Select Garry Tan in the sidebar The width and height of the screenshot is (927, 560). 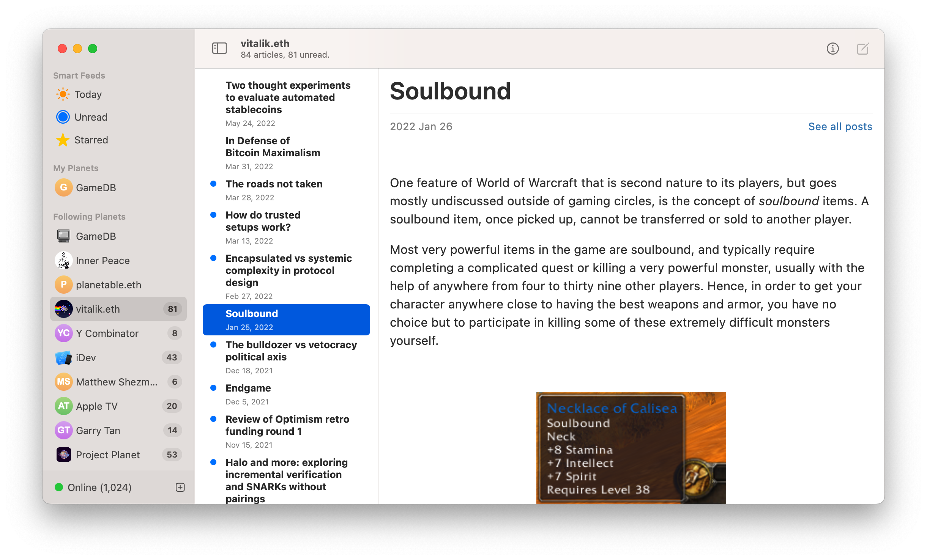98,430
